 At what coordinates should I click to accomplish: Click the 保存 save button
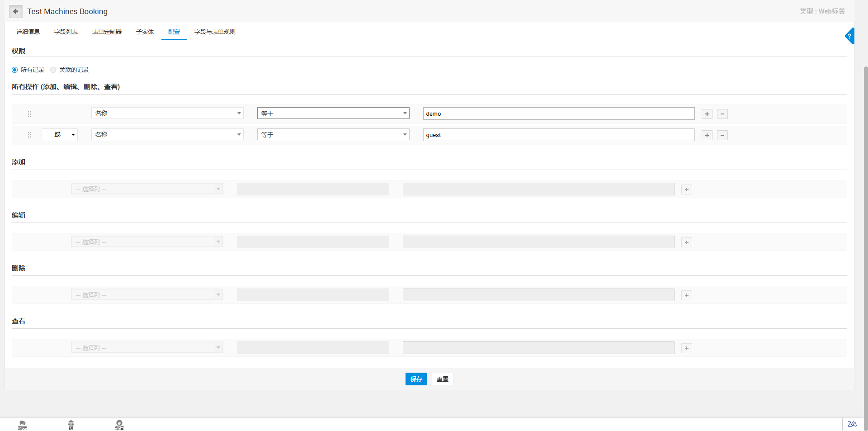coord(416,379)
